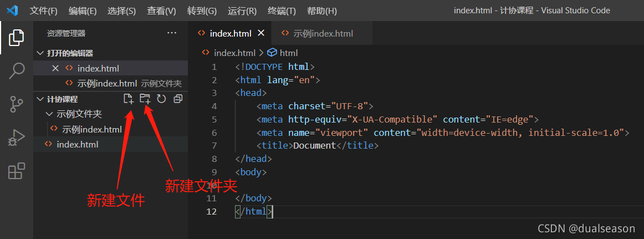Screen dimensions: 644x239
Task: Open the Source Control view icon
Action: point(16,104)
